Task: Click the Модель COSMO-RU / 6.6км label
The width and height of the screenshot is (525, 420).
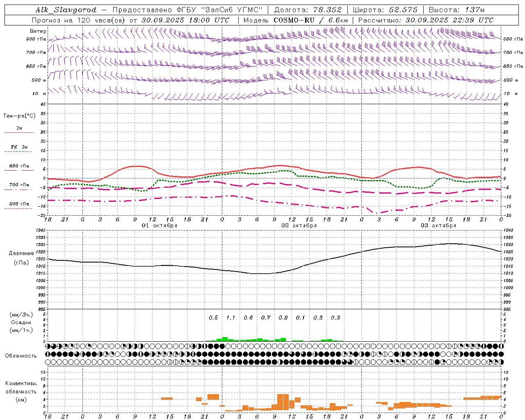Action: [296, 20]
